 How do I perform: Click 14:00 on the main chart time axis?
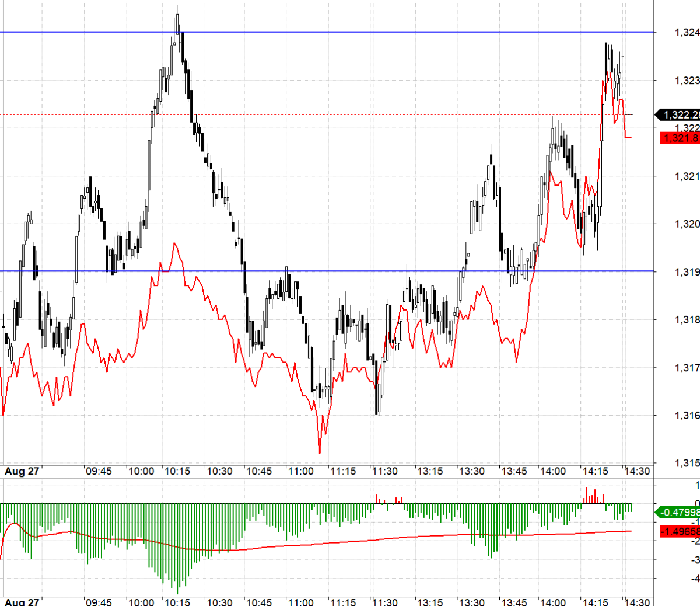tap(552, 471)
